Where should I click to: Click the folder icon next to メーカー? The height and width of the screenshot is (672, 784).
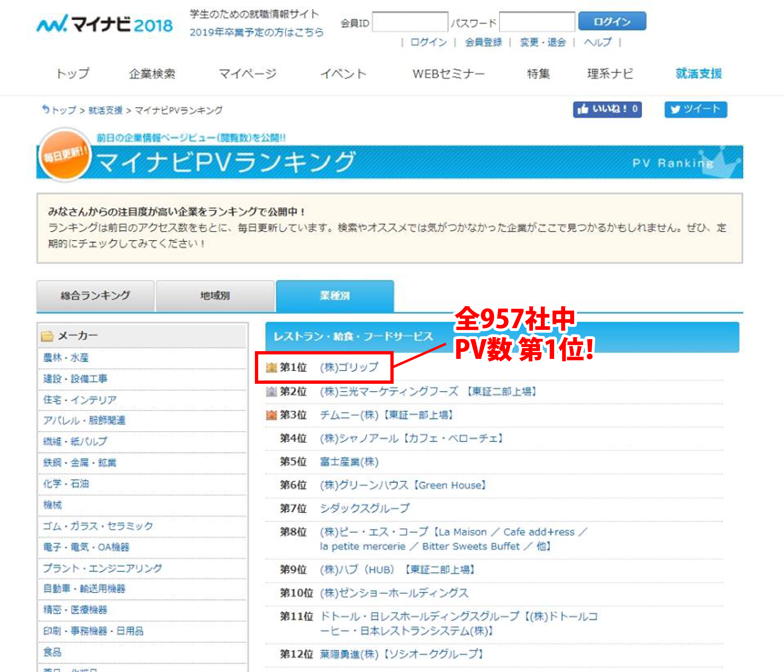pos(47,336)
